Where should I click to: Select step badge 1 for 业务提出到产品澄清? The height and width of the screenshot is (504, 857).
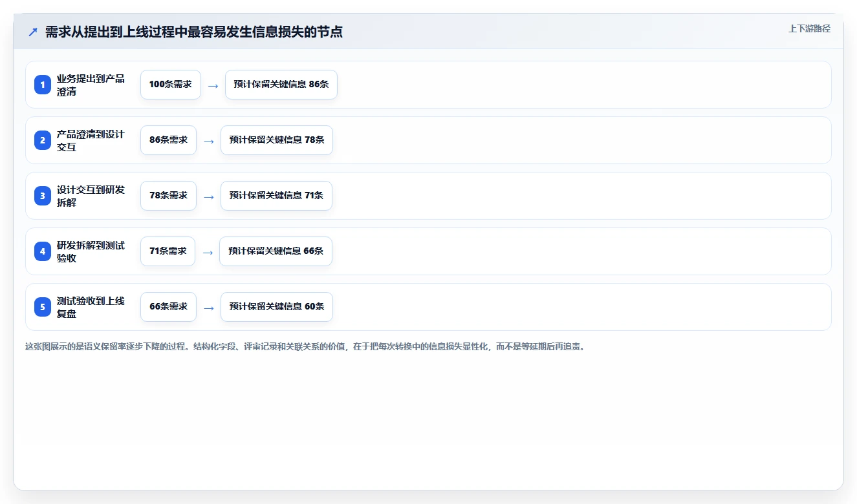pos(43,85)
